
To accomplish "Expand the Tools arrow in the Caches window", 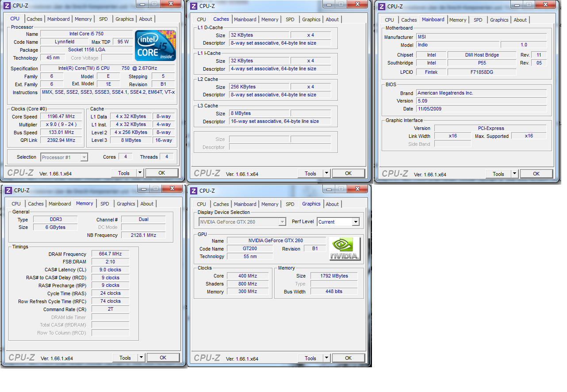I will (x=327, y=173).
